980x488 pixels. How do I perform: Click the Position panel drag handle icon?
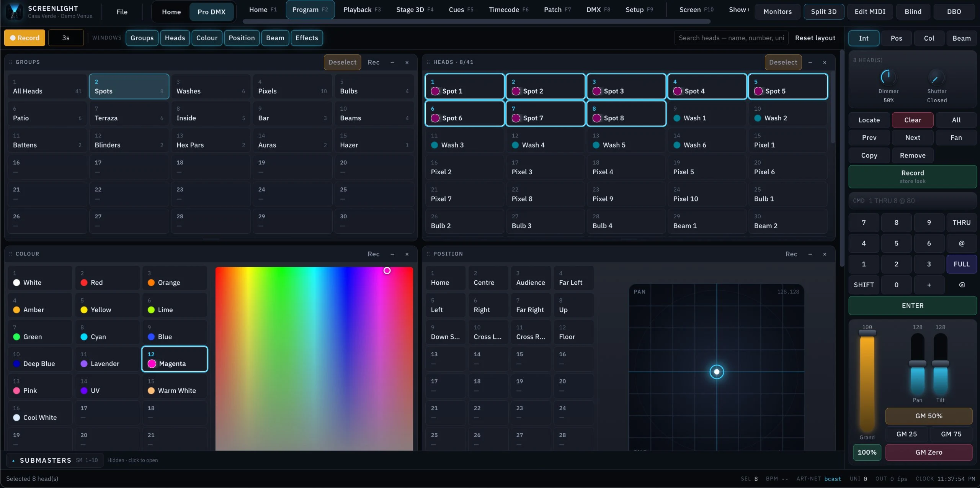(428, 254)
